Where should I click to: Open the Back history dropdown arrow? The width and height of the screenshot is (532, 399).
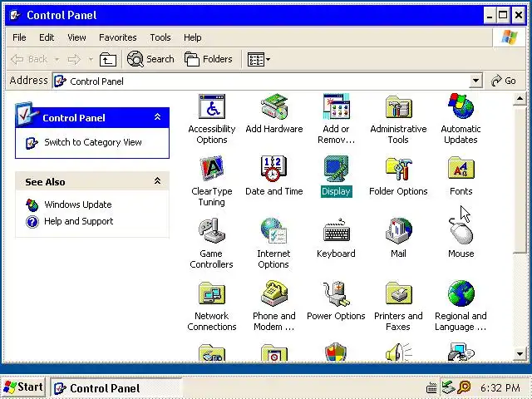(57, 60)
